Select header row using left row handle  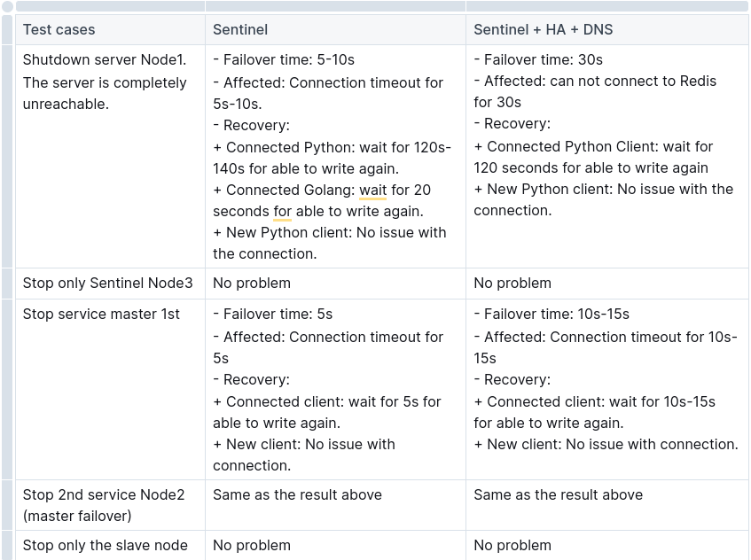7,29
